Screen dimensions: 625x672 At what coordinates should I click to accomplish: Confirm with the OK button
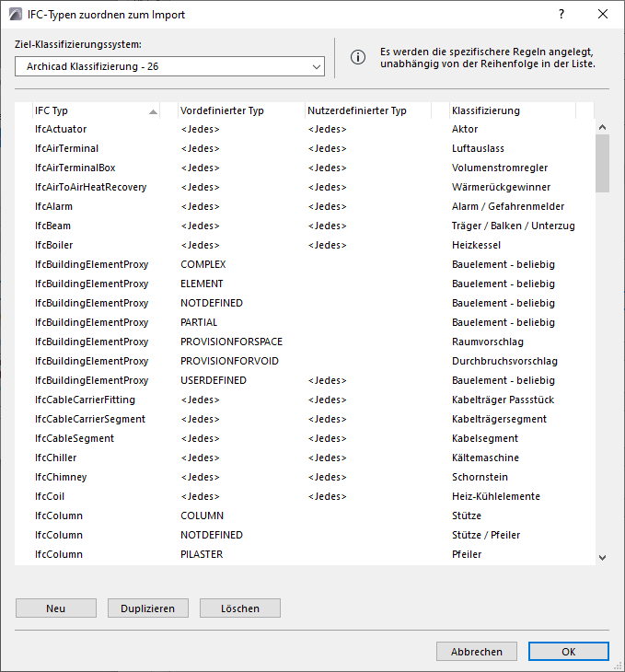coord(569,652)
